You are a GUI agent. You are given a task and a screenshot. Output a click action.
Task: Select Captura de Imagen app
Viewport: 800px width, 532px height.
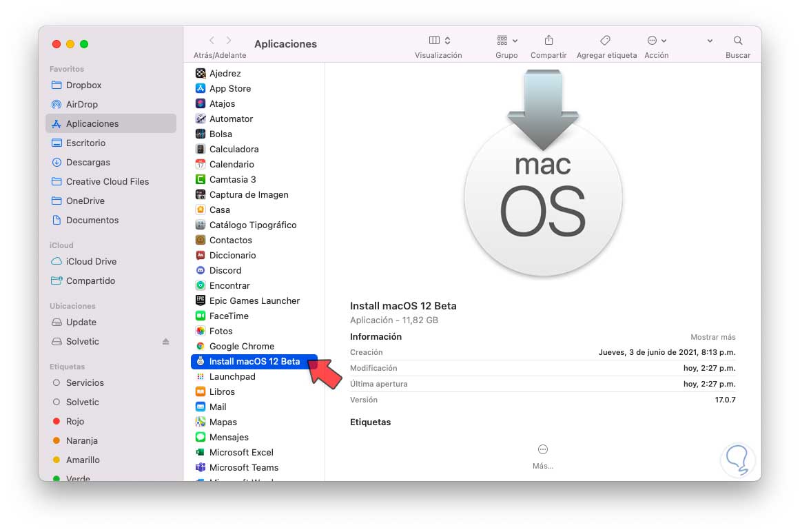tap(254, 195)
